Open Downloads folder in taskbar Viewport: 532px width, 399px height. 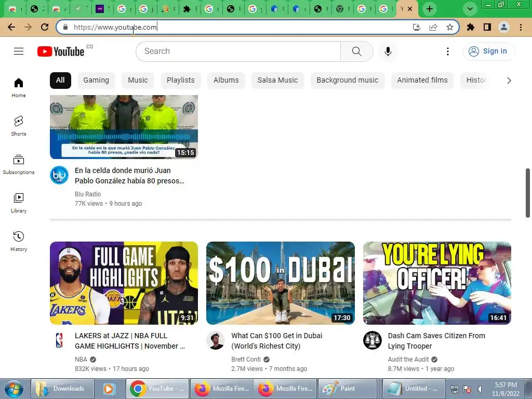(62, 389)
